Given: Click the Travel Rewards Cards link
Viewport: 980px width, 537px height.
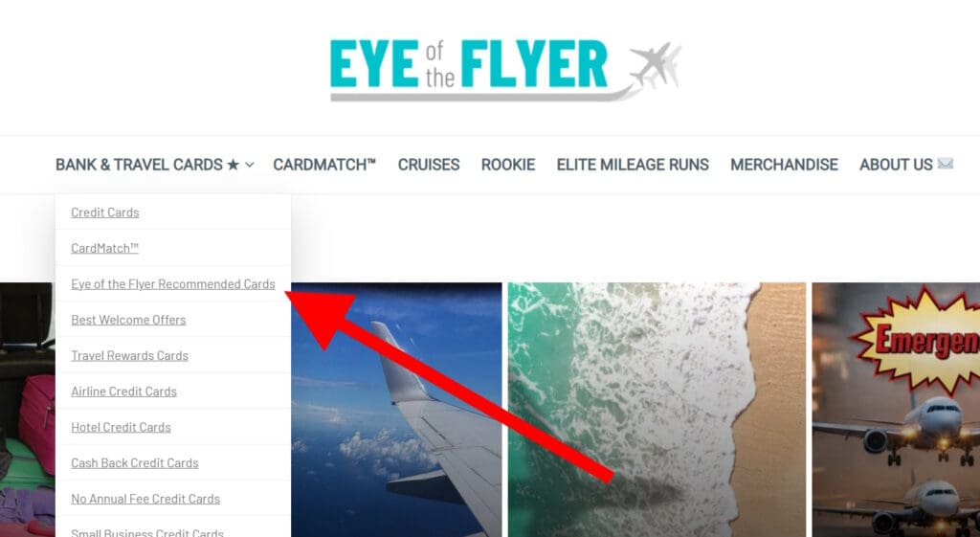Looking at the screenshot, I should point(130,356).
